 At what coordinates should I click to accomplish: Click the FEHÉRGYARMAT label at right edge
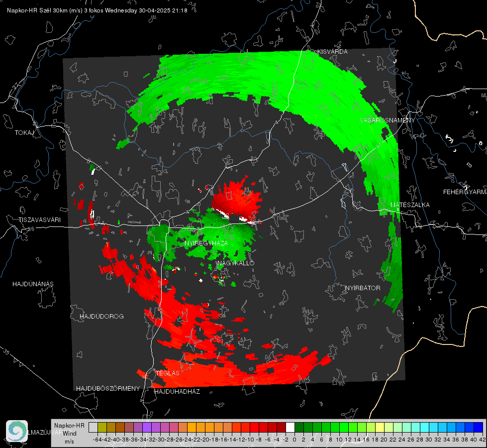465,192
